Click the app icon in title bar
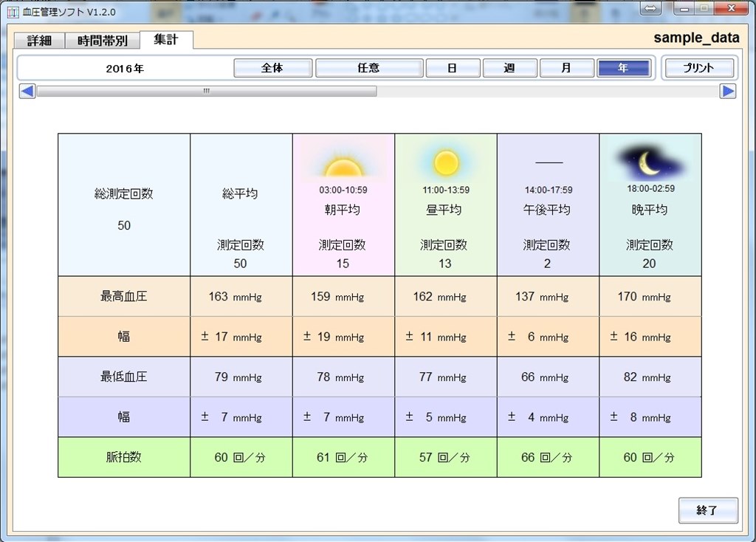The height and width of the screenshot is (542, 756). [13, 12]
